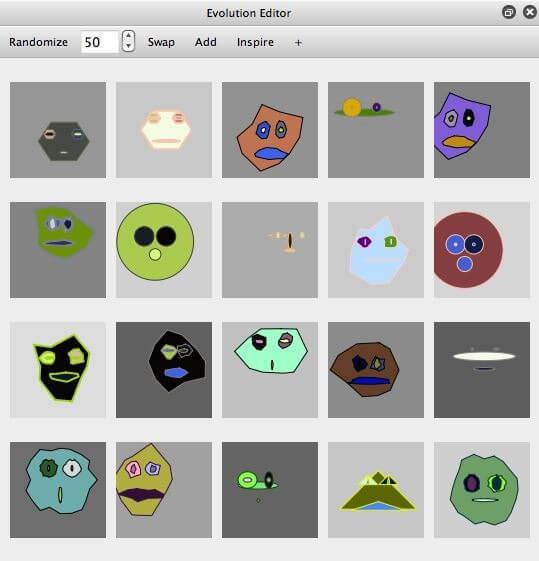Select the lime green round face thumbnail
The height and width of the screenshot is (561, 539).
pos(164,250)
